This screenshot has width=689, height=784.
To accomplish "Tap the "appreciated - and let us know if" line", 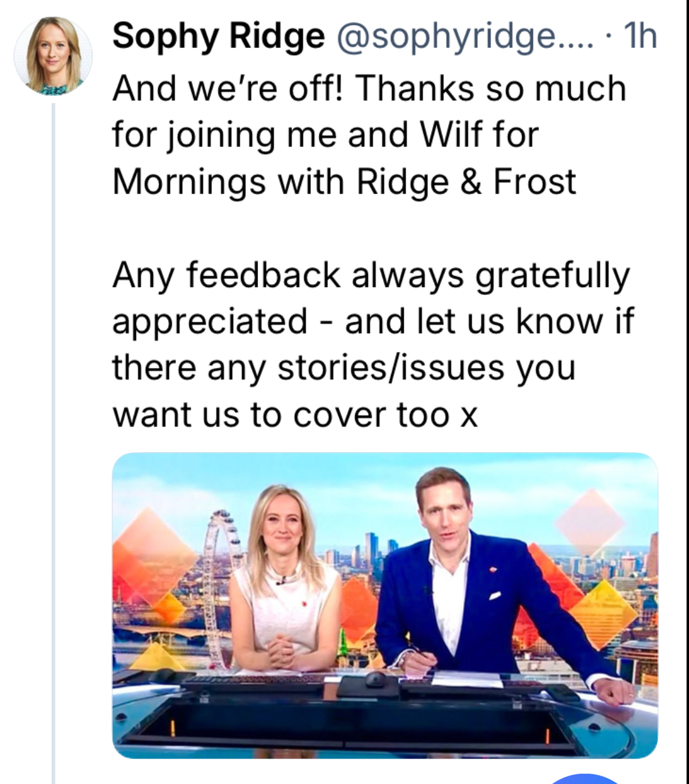I will pyautogui.click(x=373, y=322).
